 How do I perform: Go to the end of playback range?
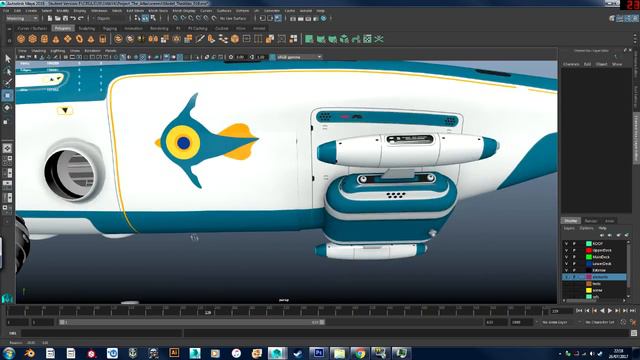tap(633, 311)
